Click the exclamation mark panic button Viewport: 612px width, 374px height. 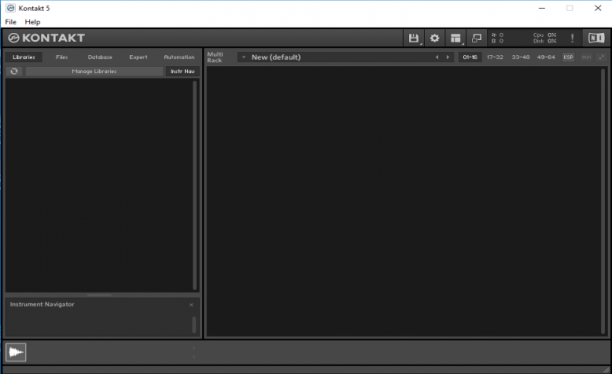coord(572,38)
